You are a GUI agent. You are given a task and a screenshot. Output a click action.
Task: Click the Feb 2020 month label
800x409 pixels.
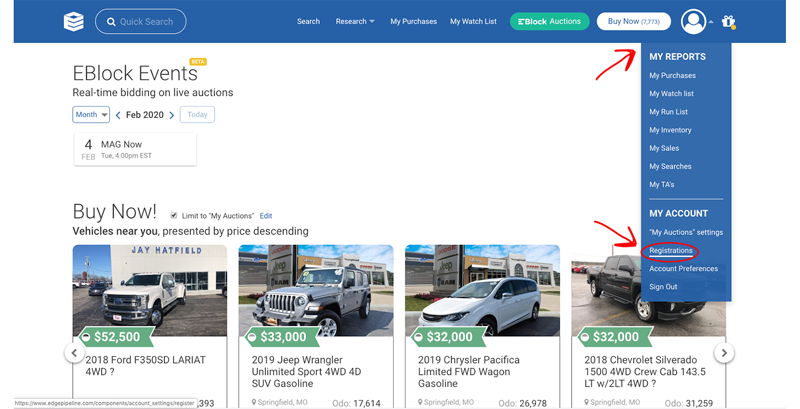(x=145, y=115)
